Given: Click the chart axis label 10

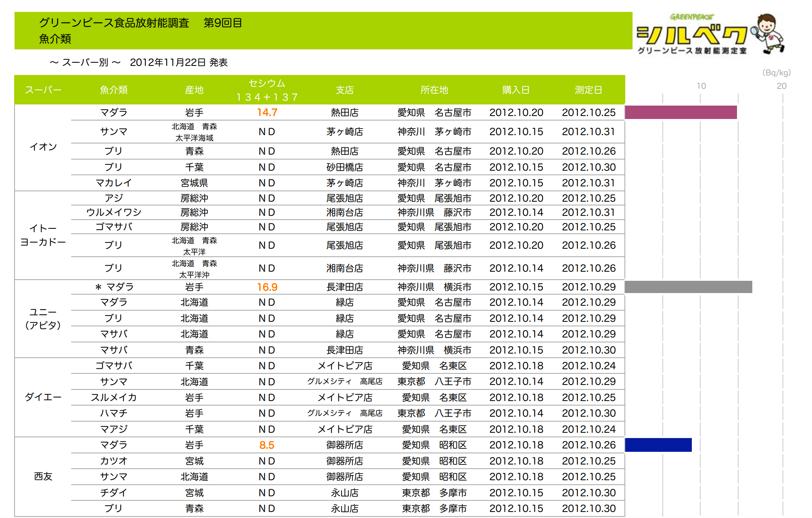Looking at the screenshot, I should pyautogui.click(x=701, y=86).
